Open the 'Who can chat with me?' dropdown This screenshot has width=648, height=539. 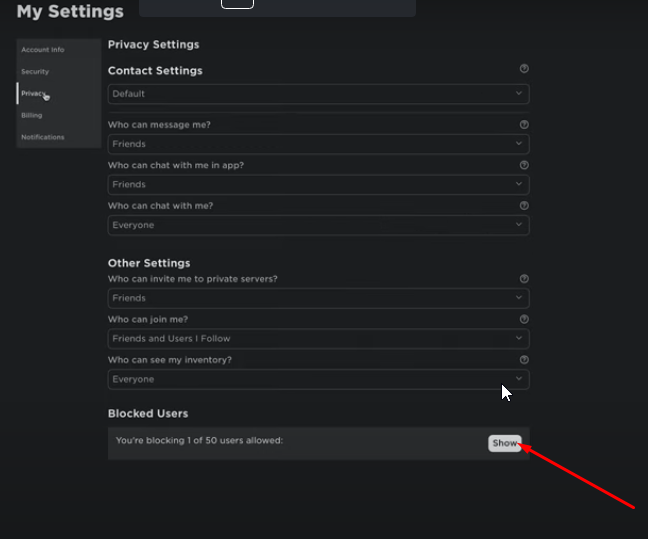(318, 225)
